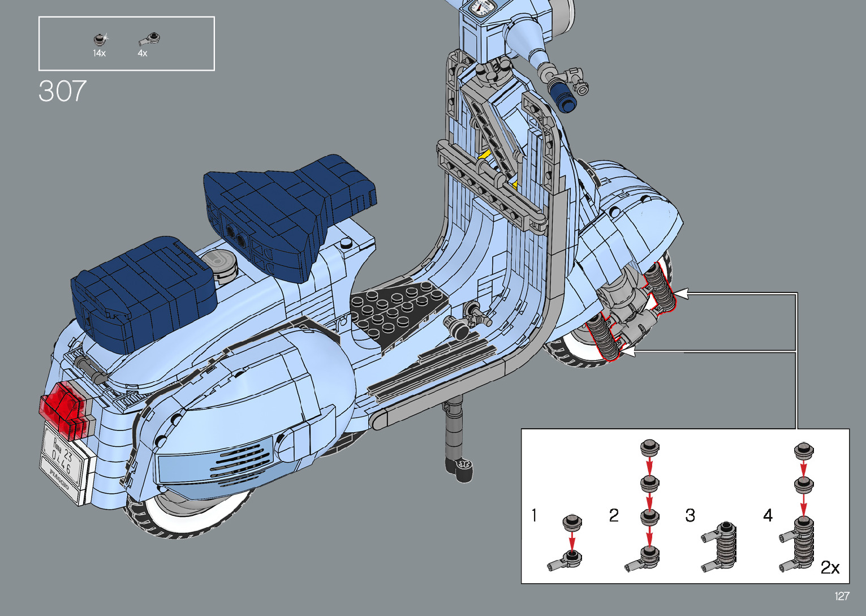Click the page number 127
This screenshot has height=616, width=866.
point(842,596)
